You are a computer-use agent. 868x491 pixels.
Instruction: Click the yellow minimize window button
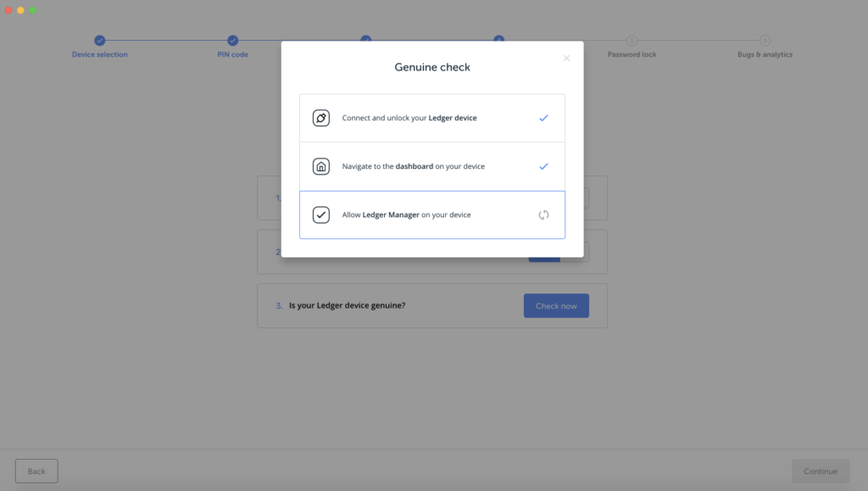[x=20, y=10]
